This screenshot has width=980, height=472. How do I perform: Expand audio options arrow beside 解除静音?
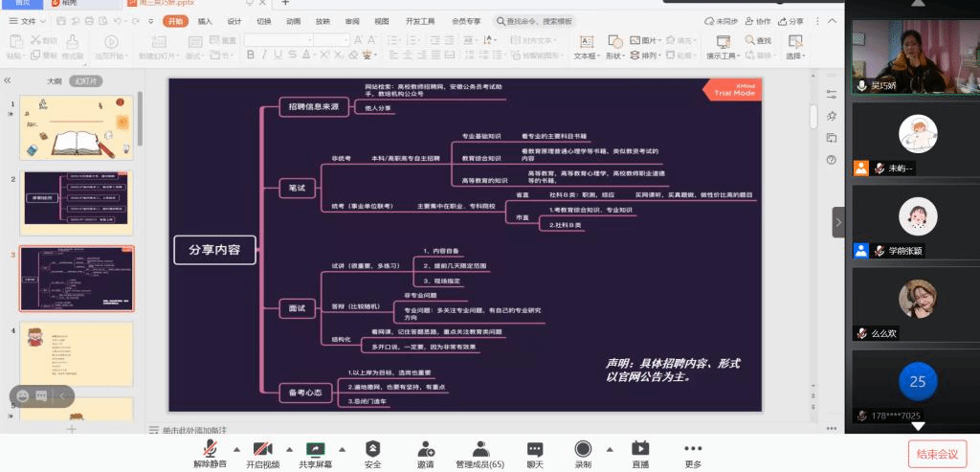pos(235,448)
